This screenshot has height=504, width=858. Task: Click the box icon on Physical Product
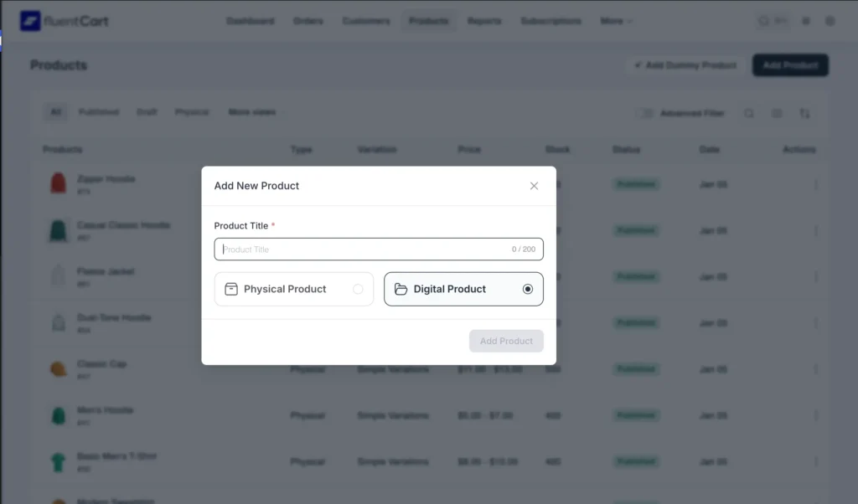coord(231,289)
